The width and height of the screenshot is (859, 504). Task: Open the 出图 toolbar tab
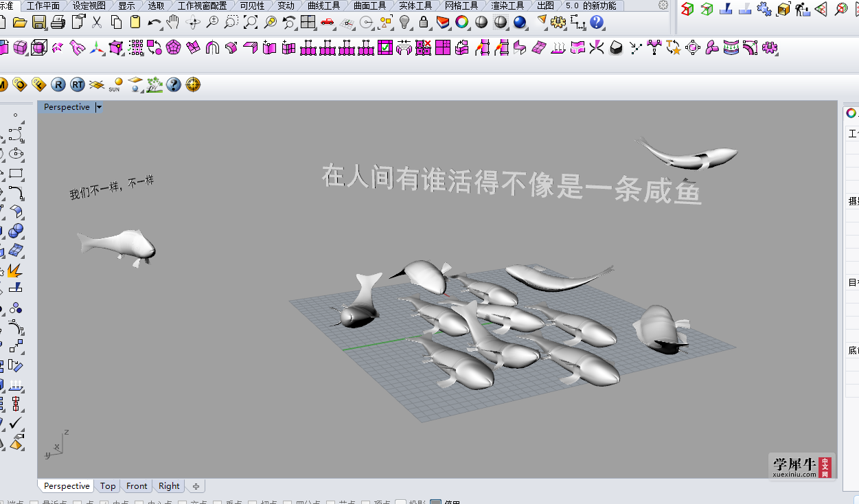point(546,5)
